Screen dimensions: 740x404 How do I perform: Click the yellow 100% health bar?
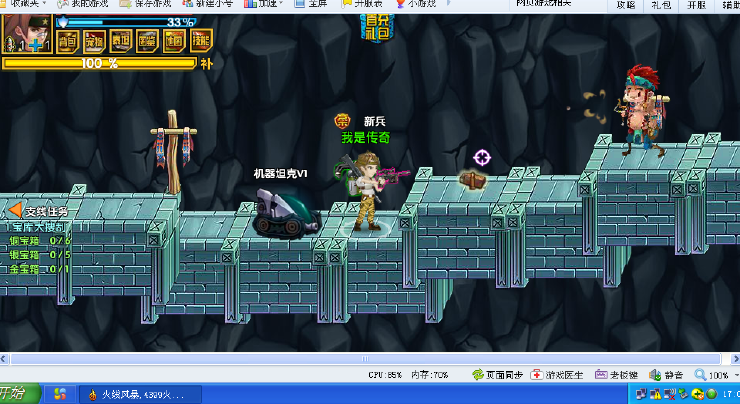point(99,63)
